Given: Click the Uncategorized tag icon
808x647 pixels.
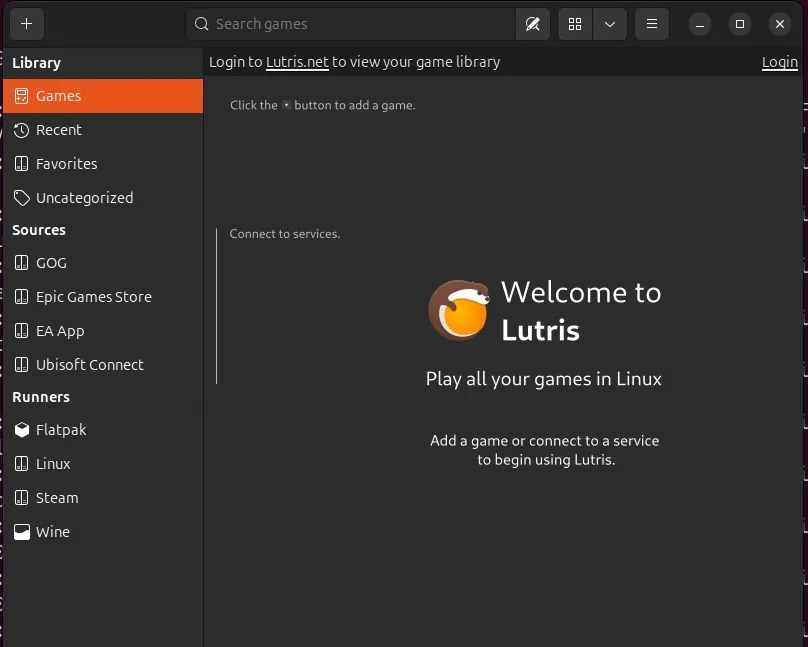Looking at the screenshot, I should (21, 198).
